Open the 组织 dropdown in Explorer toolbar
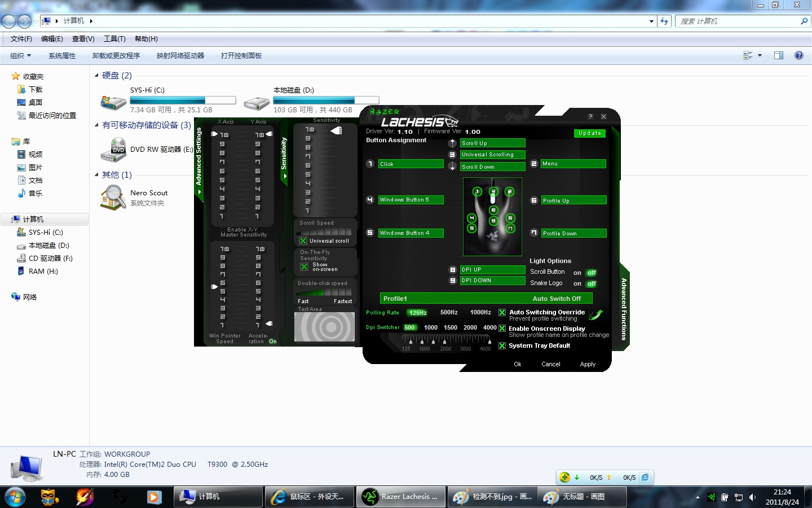Image resolution: width=812 pixels, height=508 pixels. click(x=20, y=55)
